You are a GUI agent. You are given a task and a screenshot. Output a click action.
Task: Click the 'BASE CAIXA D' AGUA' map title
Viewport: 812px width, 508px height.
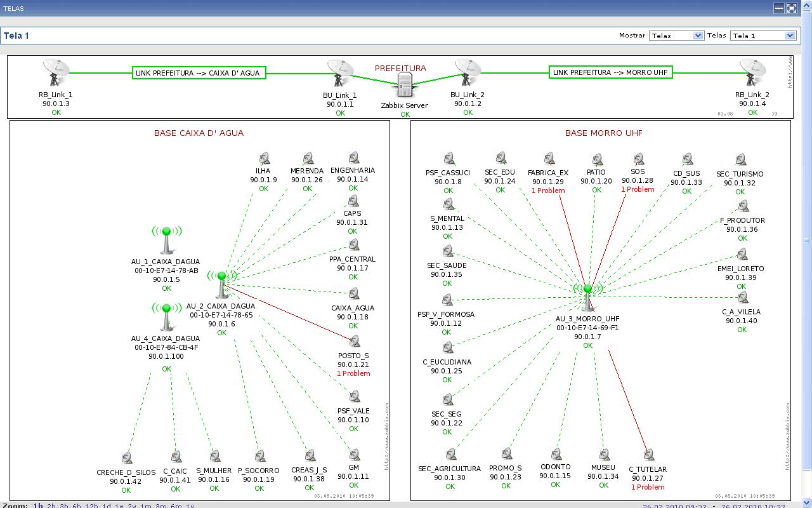[199, 133]
